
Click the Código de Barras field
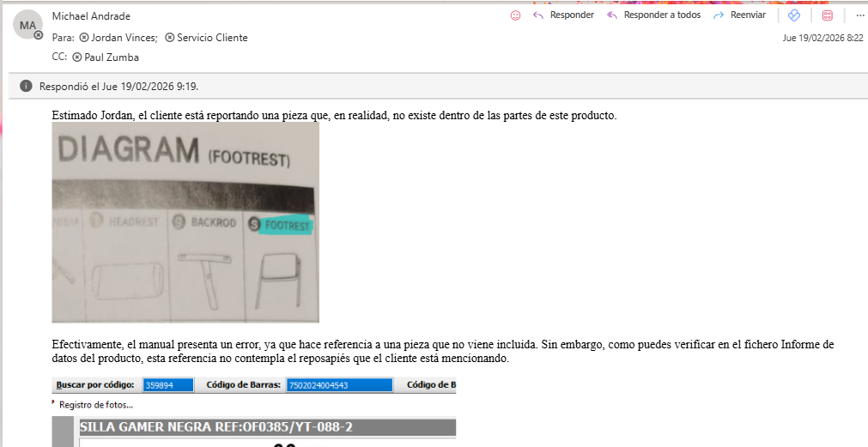pyautogui.click(x=339, y=385)
